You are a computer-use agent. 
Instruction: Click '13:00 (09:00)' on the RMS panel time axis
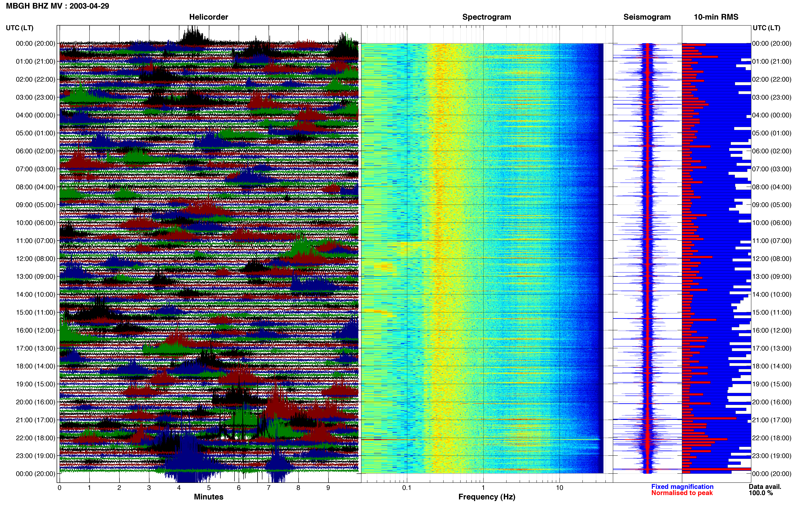click(x=772, y=277)
